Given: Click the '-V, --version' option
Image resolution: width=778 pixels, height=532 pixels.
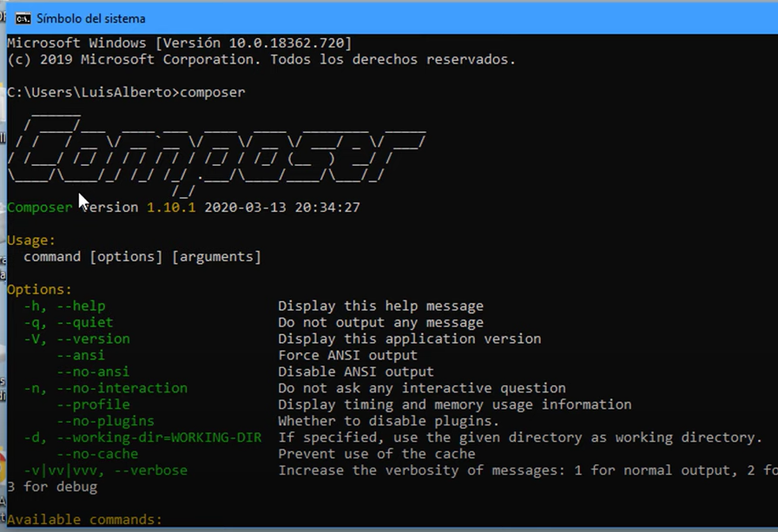Looking at the screenshot, I should click(77, 338).
